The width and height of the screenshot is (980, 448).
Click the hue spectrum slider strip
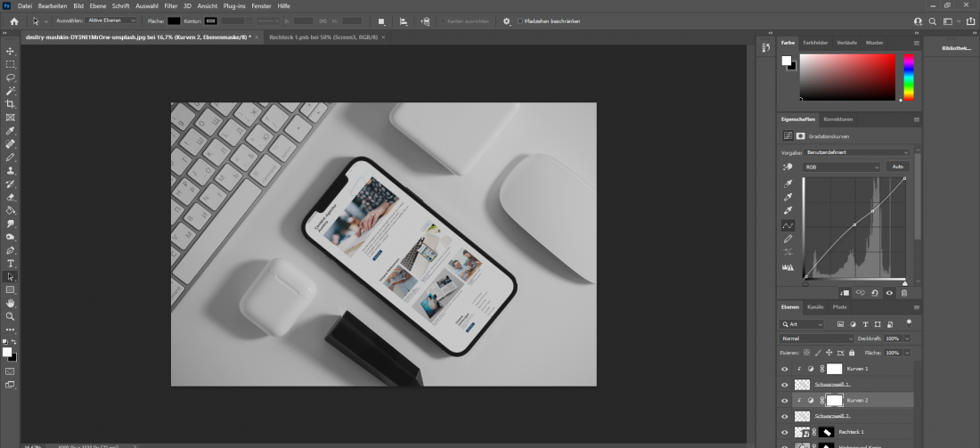click(x=909, y=77)
